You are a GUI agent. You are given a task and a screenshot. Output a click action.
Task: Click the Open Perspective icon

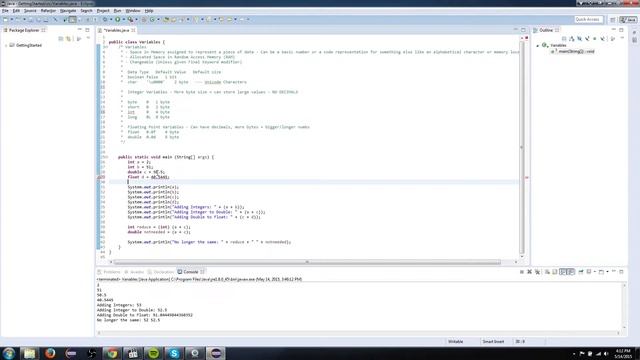613,20
